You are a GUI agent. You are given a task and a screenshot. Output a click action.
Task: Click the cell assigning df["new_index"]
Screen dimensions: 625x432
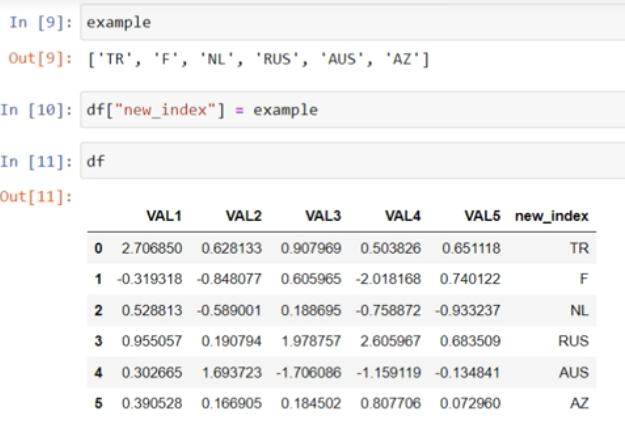[x=350, y=111]
